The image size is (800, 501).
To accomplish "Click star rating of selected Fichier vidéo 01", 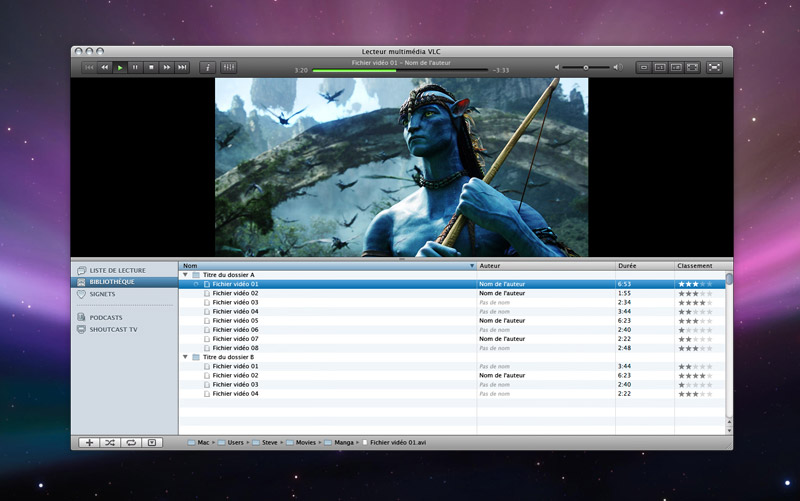I will tap(695, 284).
